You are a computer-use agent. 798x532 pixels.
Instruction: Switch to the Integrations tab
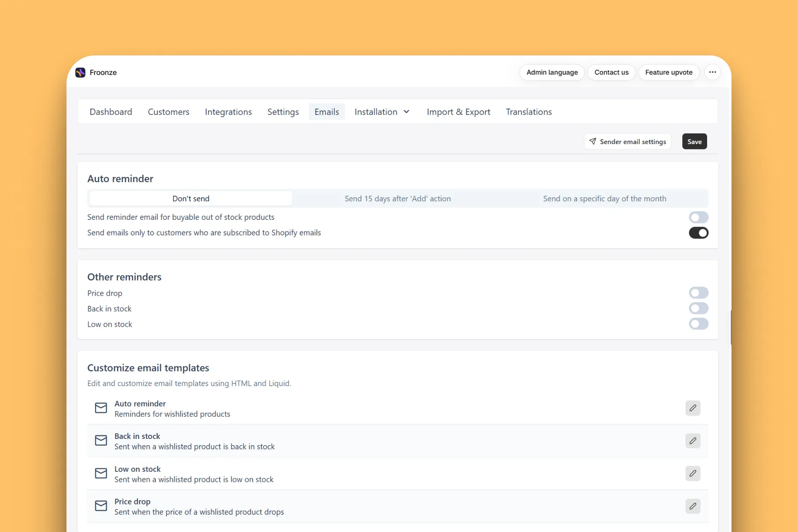pyautogui.click(x=228, y=112)
